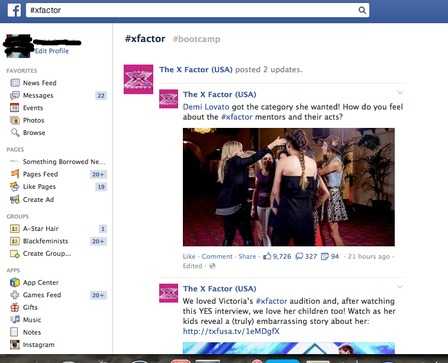448x363 pixels.
Task: Click Share under the photo post
Action: pyautogui.click(x=247, y=256)
